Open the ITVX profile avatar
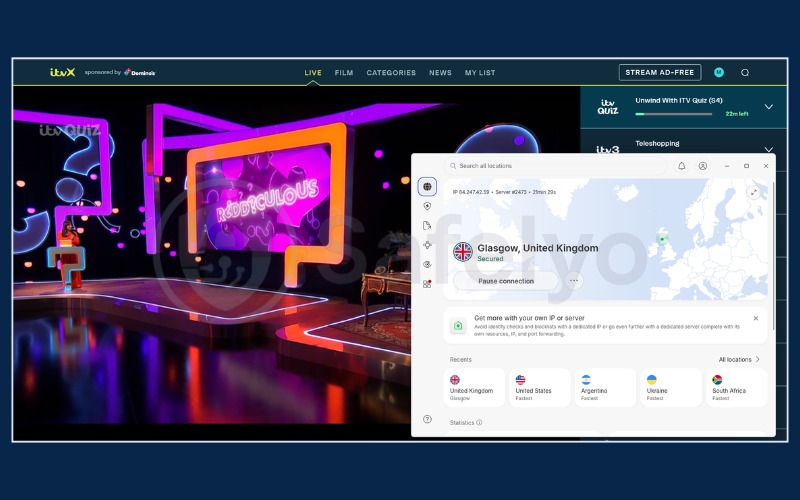Viewport: 800px width, 500px height. [x=719, y=72]
